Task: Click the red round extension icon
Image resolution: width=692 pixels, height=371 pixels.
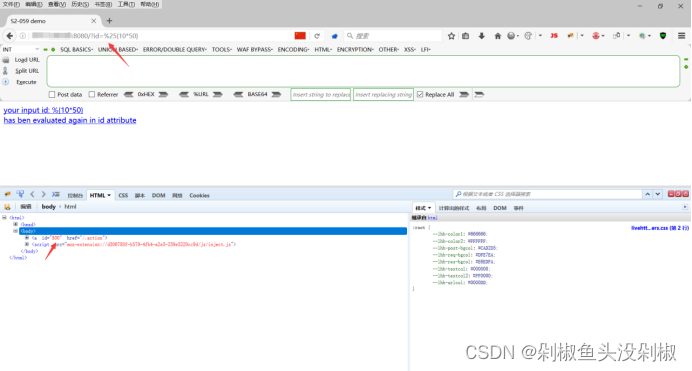Action: tap(596, 36)
